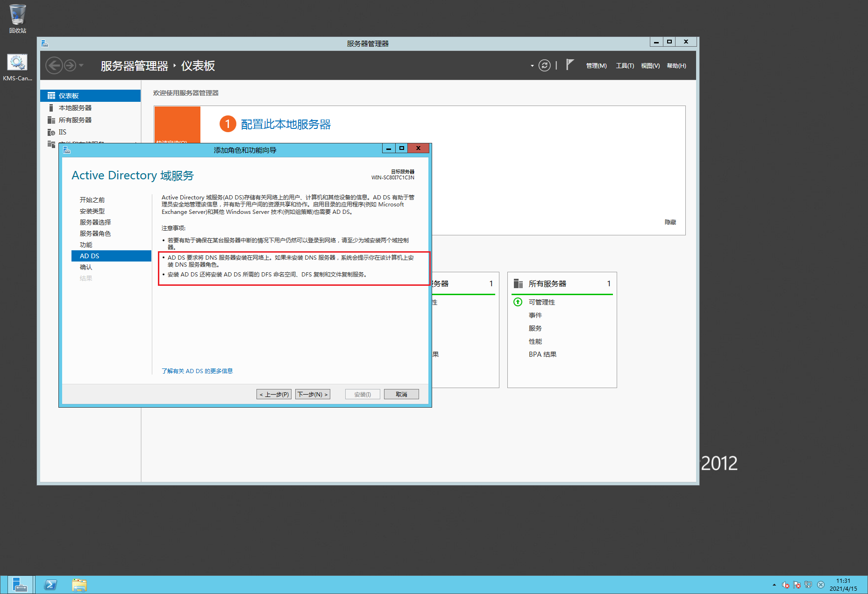
Task: Open 所有服务器 tile header
Action: pos(547,283)
